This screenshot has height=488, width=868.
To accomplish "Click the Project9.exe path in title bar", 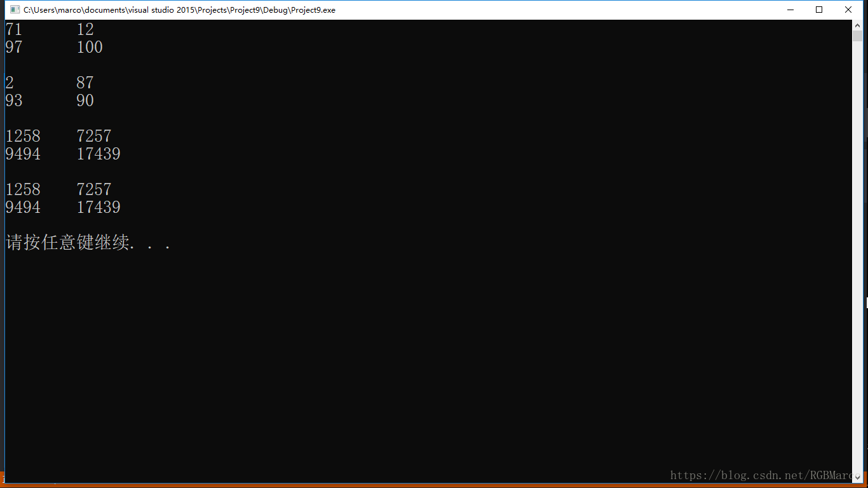I will click(x=179, y=10).
